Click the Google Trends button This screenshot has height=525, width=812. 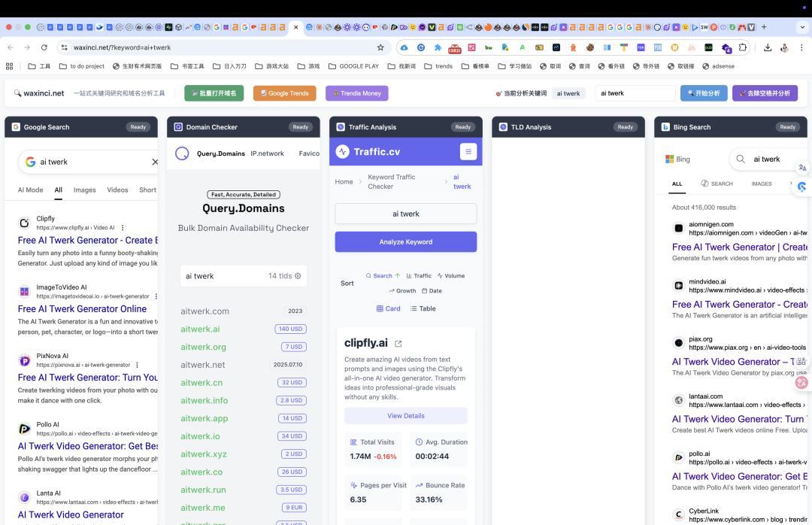[x=285, y=93]
